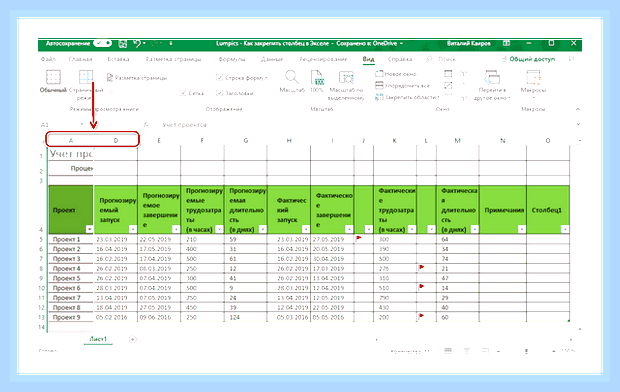Toggle the Заголовки checkbox

point(235,93)
